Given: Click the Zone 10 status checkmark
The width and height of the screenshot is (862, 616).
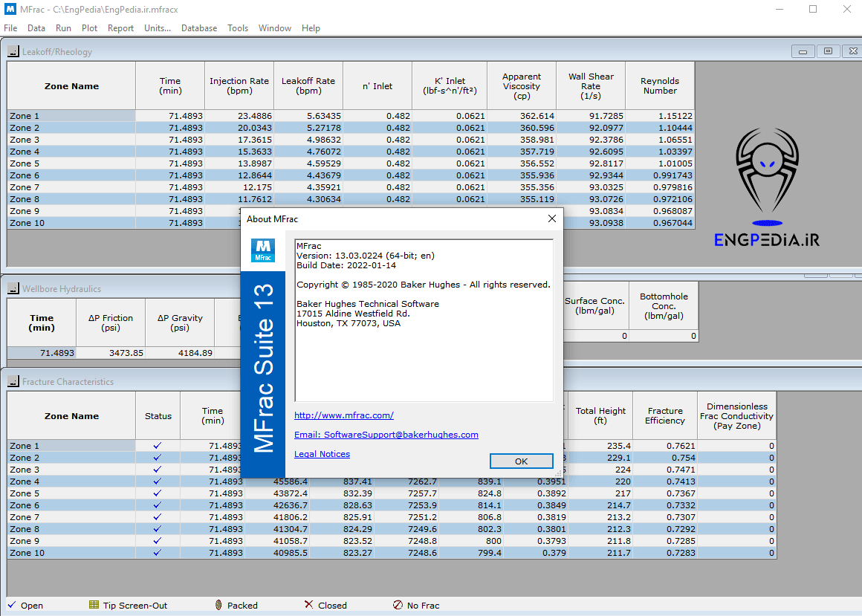Looking at the screenshot, I should tap(158, 553).
